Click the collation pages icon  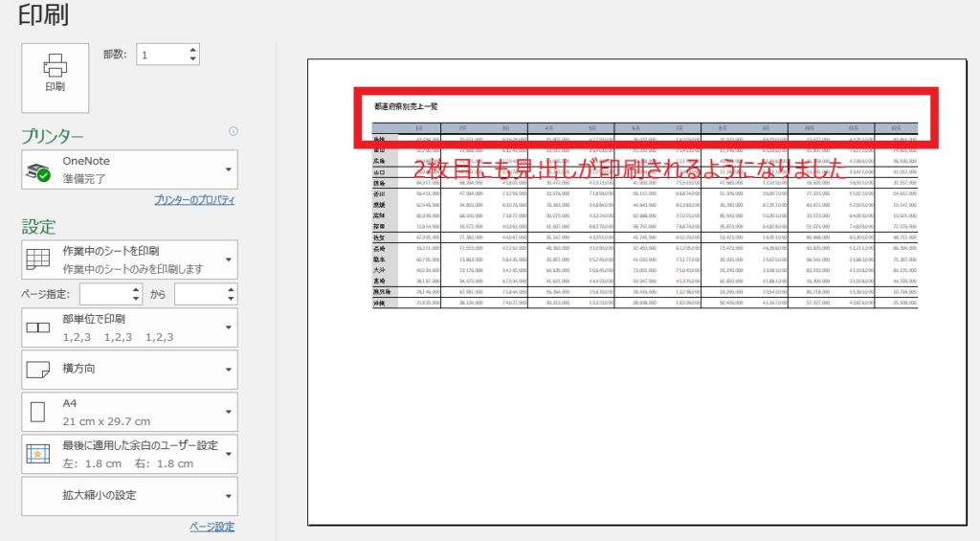[37, 327]
